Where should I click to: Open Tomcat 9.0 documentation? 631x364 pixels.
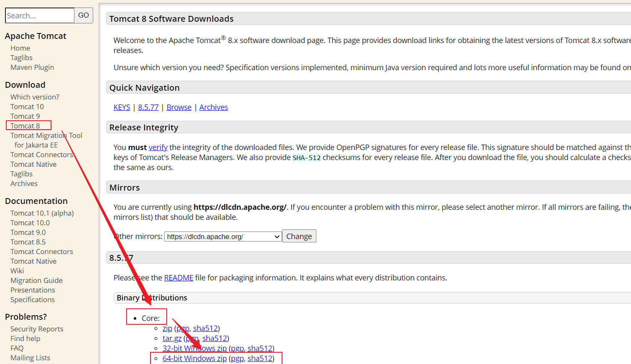point(28,232)
